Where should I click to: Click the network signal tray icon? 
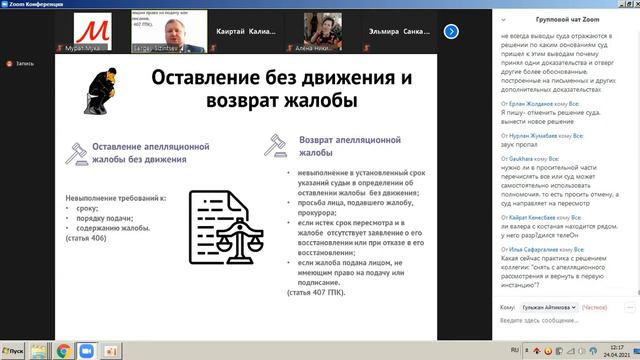(x=571, y=351)
